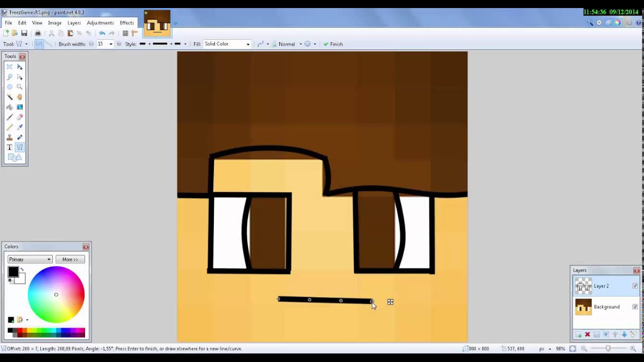644x362 pixels.
Task: Toggle zoom to window icon
Action: [573, 348]
